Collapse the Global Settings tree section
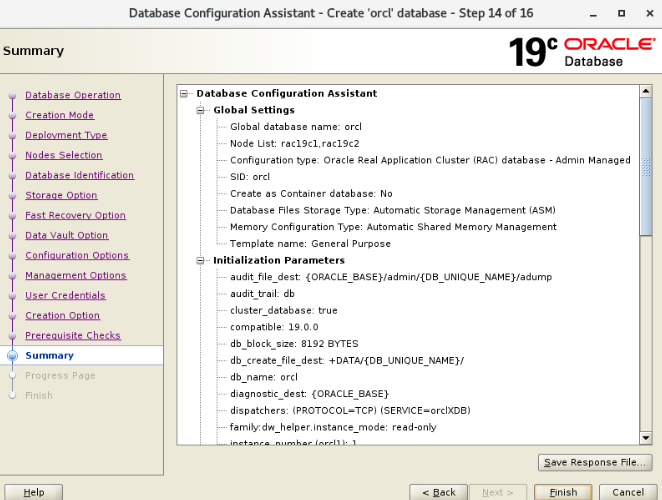 click(201, 110)
